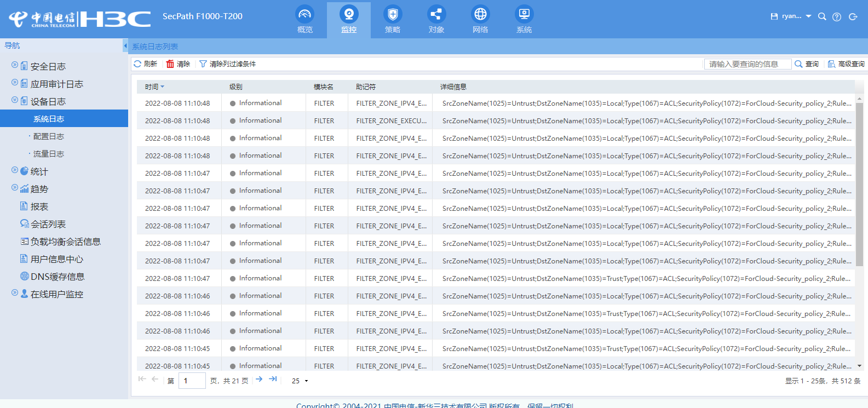The width and height of the screenshot is (868, 408).
Task: Clear column filters with 清除列过滤条件
Action: 227,64
